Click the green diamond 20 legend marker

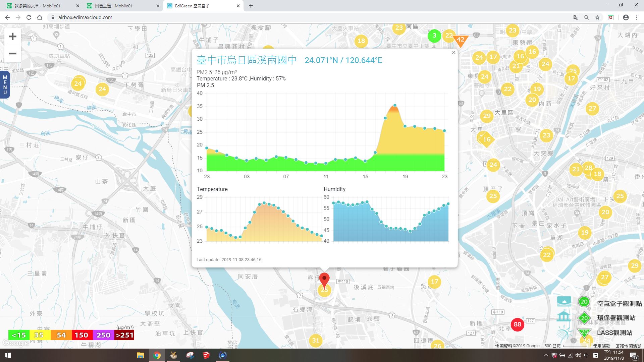584,318
